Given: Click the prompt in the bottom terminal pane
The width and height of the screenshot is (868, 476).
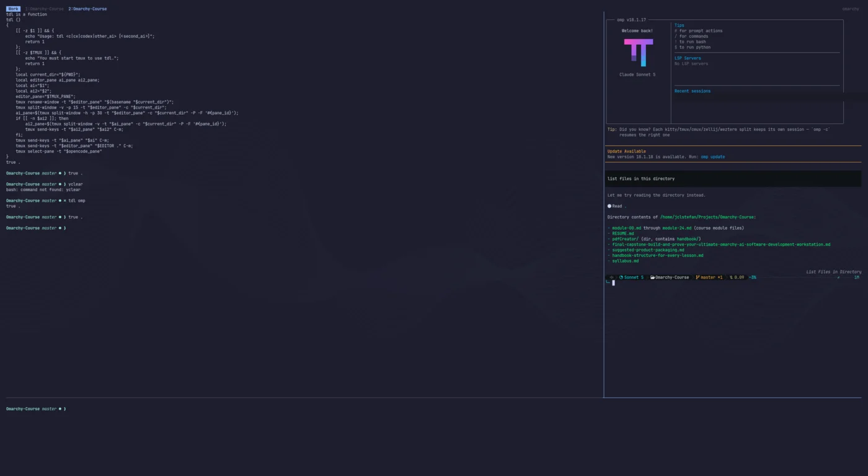Looking at the screenshot, I should [36, 409].
